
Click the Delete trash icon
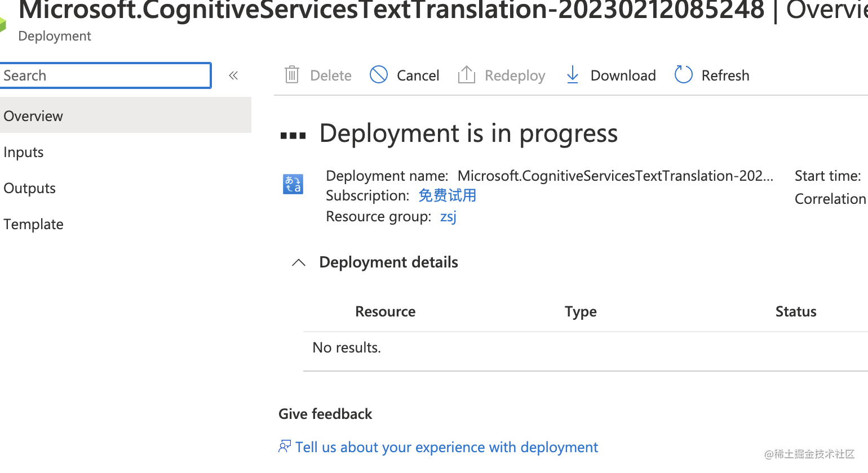coord(291,74)
